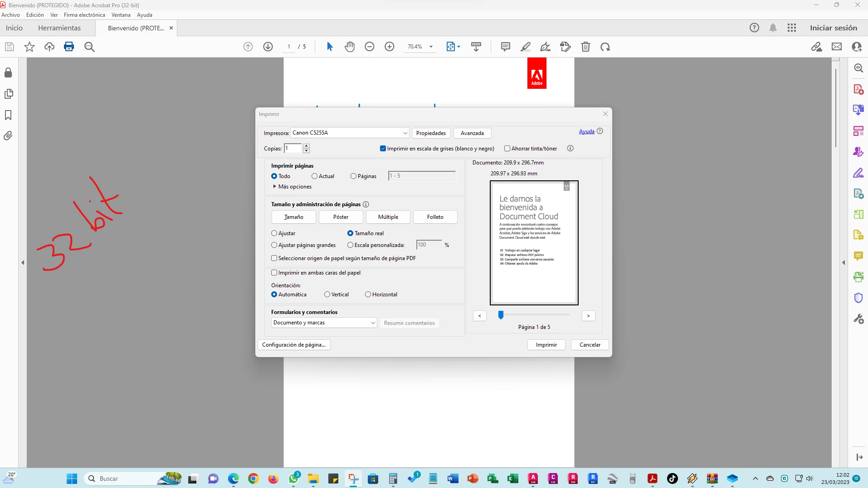Viewport: 868px width, 488px height.
Task: Go to next page arrow icon
Action: (268, 47)
